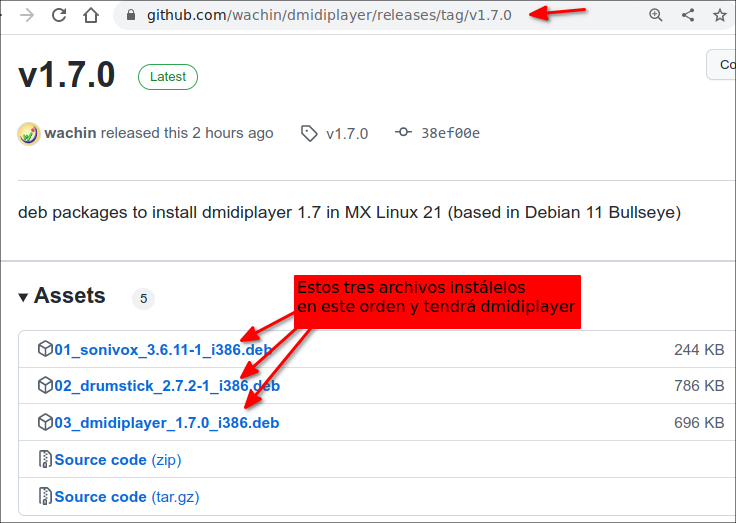Reload the page with the refresh icon
This screenshot has height=523, width=736.
click(59, 15)
